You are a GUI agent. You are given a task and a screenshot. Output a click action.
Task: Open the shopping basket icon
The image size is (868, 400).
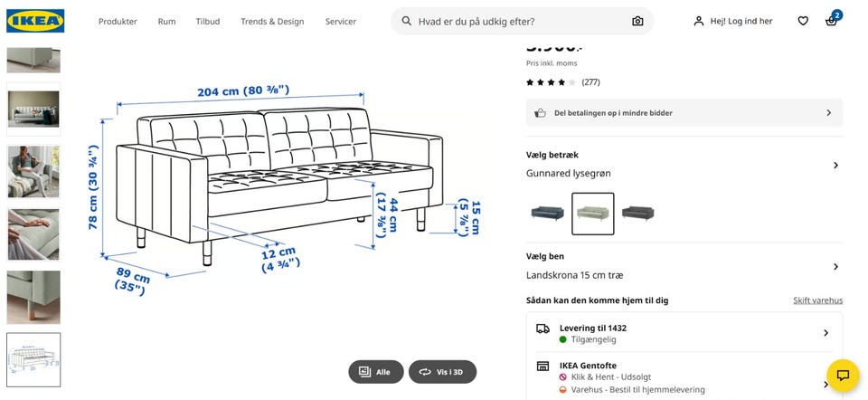point(831,21)
